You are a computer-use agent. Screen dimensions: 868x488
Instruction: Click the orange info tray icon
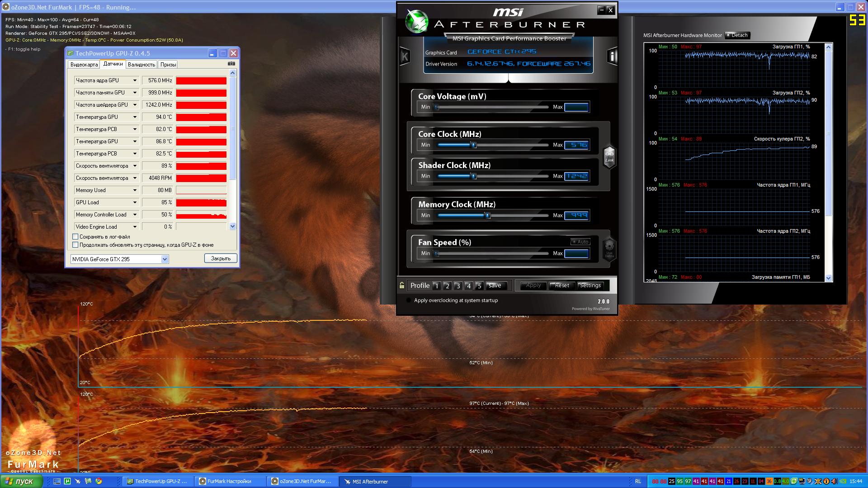(826, 481)
